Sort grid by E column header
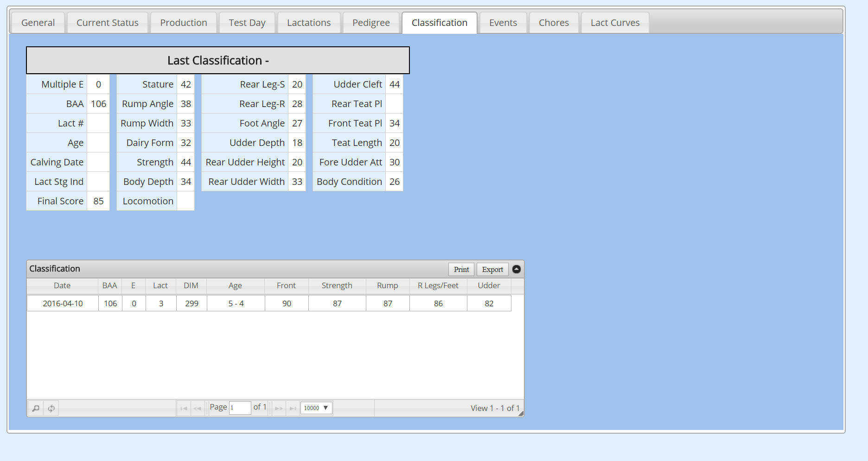Screen dimensions: 868x461 pyautogui.click(x=134, y=286)
